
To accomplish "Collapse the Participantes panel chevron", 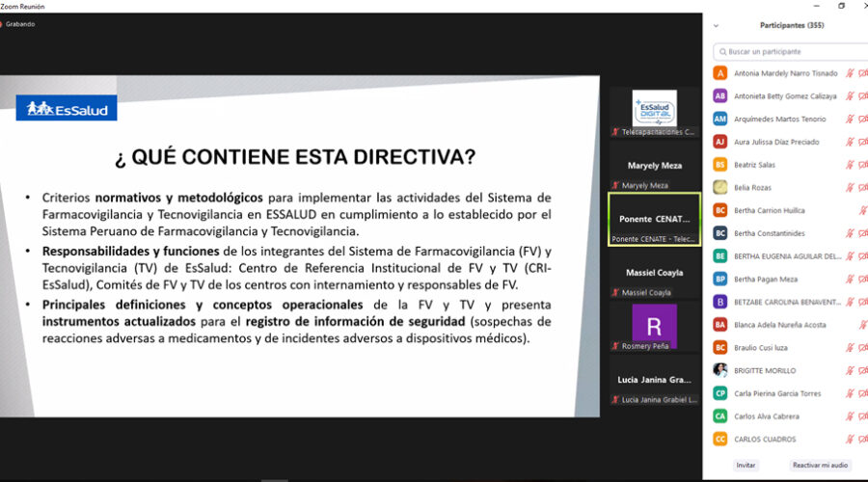I will [x=716, y=25].
